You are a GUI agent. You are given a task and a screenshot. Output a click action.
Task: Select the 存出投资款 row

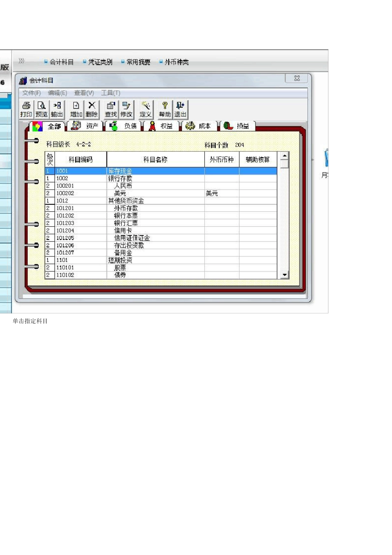pyautogui.click(x=161, y=245)
